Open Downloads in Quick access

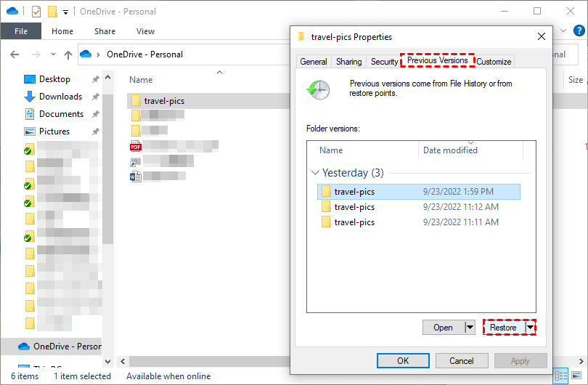(x=60, y=97)
